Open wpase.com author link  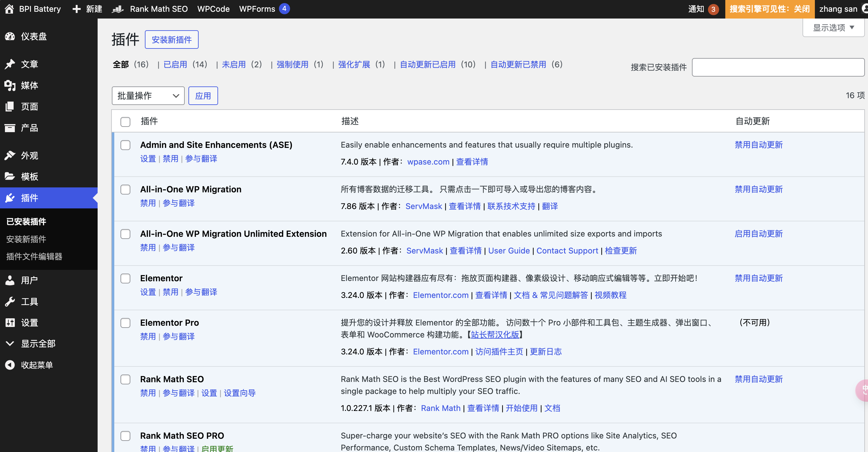click(428, 162)
